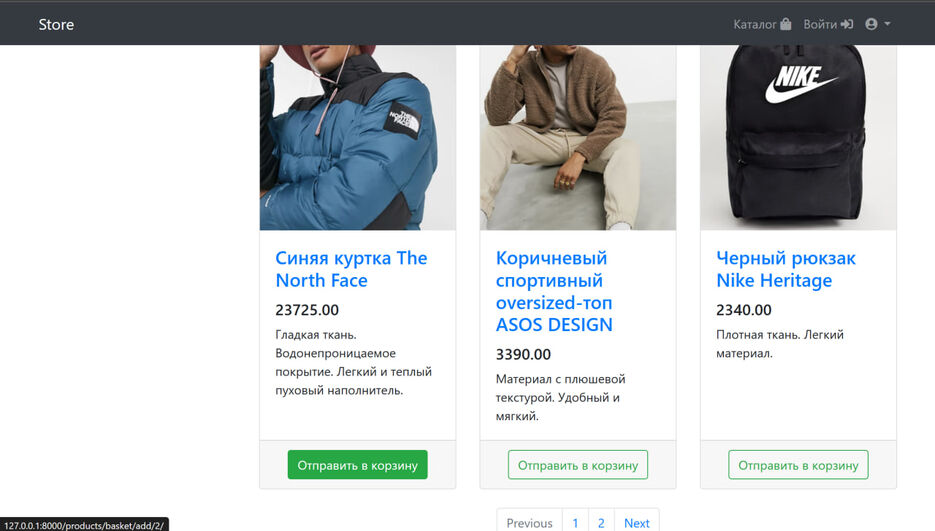Open the black Nike backpack photo
The width and height of the screenshot is (935, 531).
click(x=798, y=138)
